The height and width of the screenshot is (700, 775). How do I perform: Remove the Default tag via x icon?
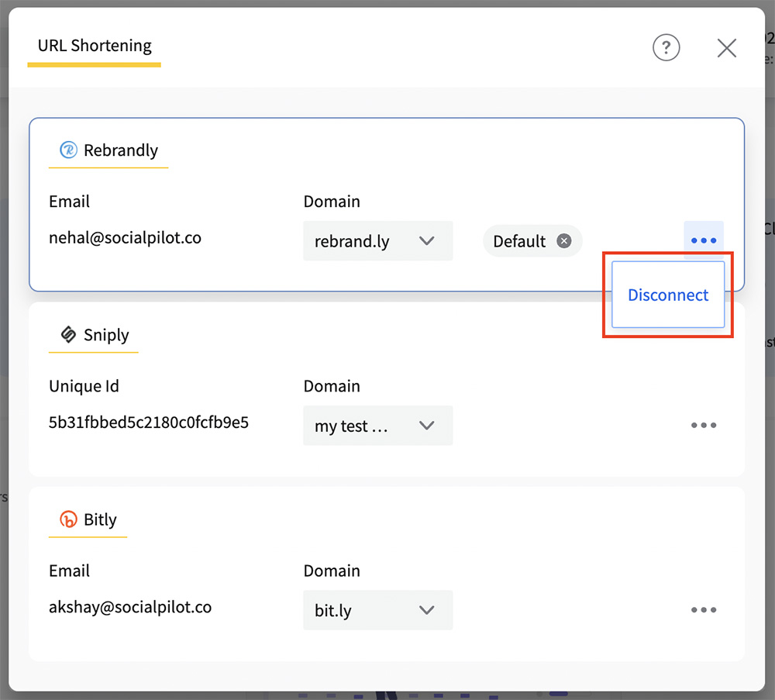coord(564,241)
